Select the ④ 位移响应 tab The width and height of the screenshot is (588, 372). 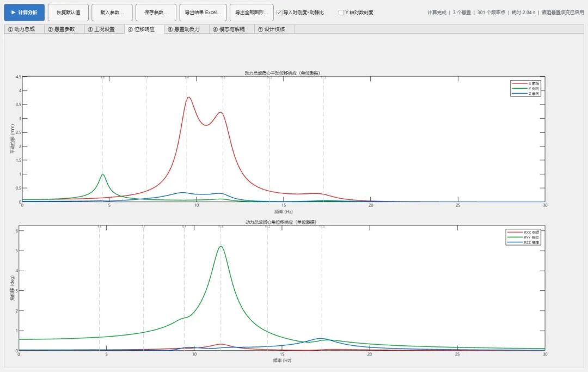[144, 29]
